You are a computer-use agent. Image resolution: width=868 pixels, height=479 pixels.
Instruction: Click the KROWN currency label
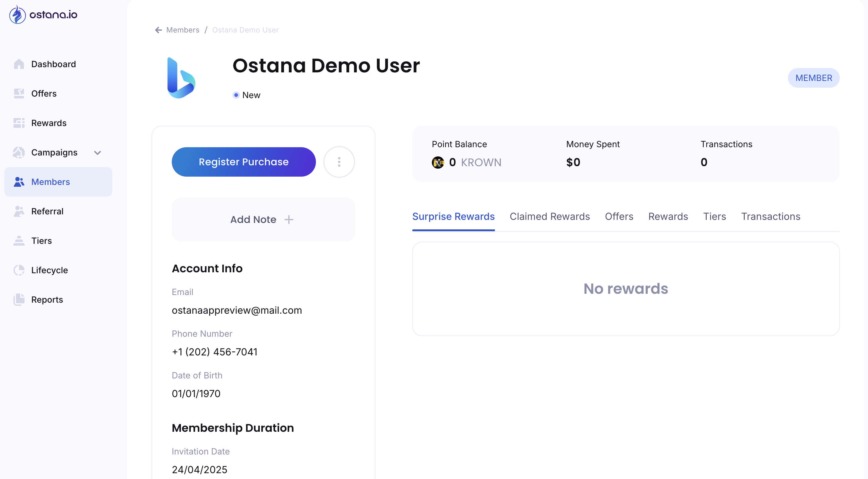[x=481, y=162]
